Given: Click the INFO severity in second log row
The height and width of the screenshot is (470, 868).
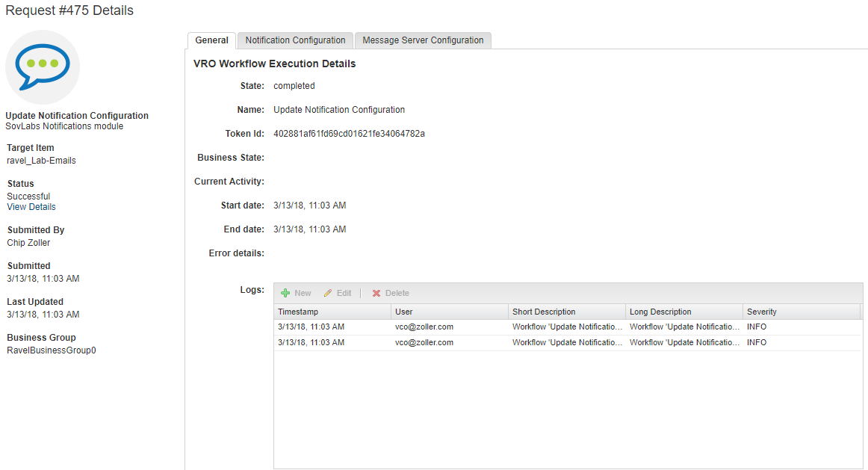Looking at the screenshot, I should click(x=757, y=343).
